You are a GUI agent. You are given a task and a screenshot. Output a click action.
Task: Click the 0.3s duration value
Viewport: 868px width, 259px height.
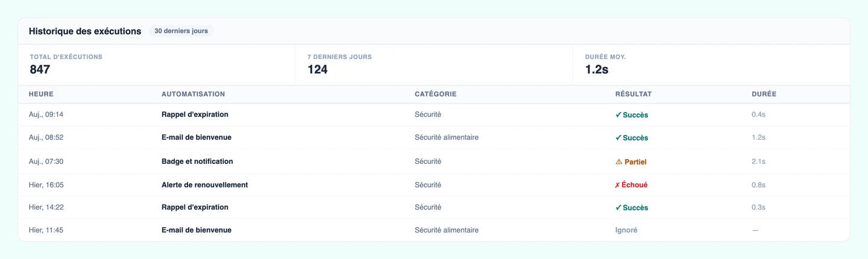pos(758,207)
